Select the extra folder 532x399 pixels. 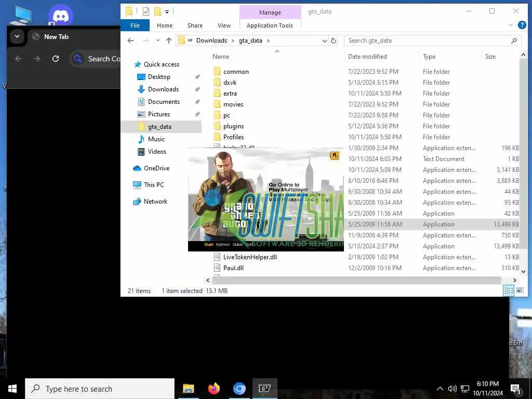(230, 94)
